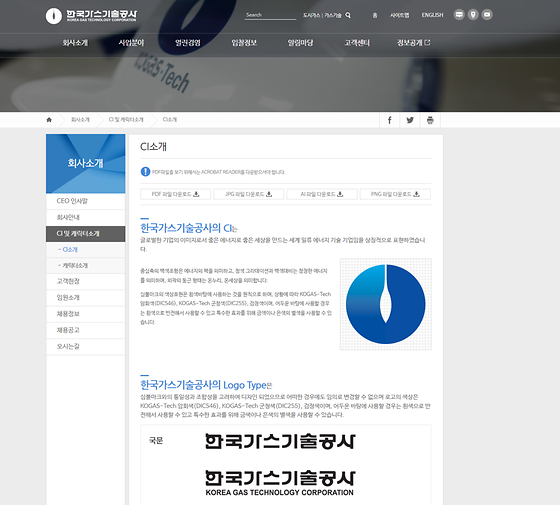560x505 pixels.
Task: Download the AI file
Action: click(x=322, y=194)
